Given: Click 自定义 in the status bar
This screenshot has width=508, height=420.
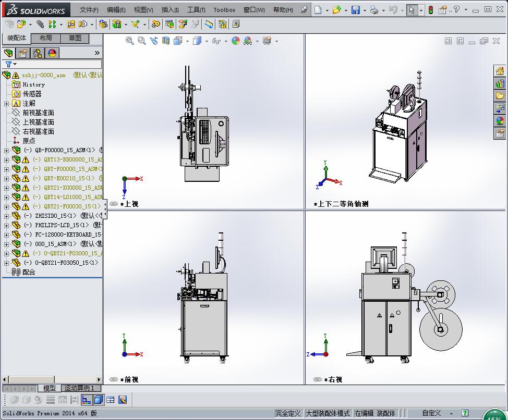Looking at the screenshot, I should 431,413.
